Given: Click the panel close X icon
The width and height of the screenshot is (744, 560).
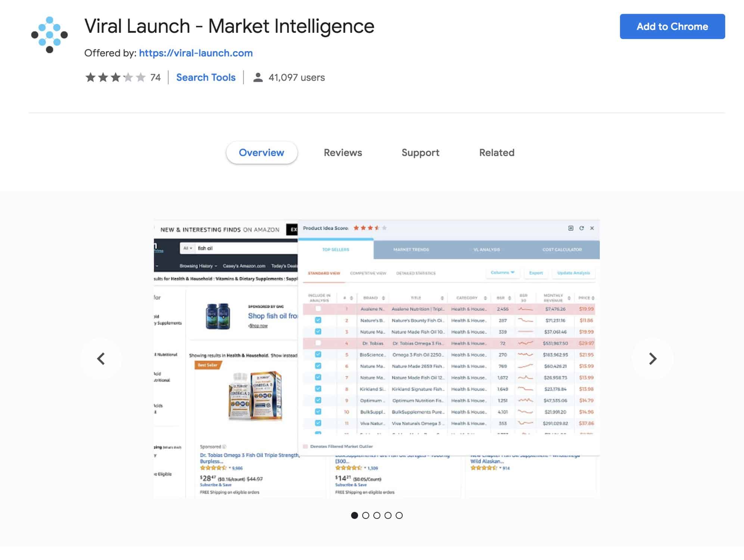Looking at the screenshot, I should [x=592, y=228].
